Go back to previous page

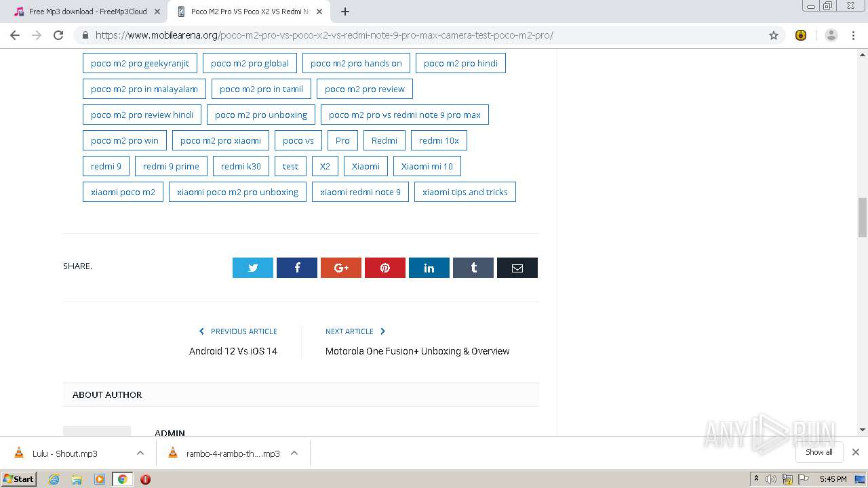pos(15,35)
